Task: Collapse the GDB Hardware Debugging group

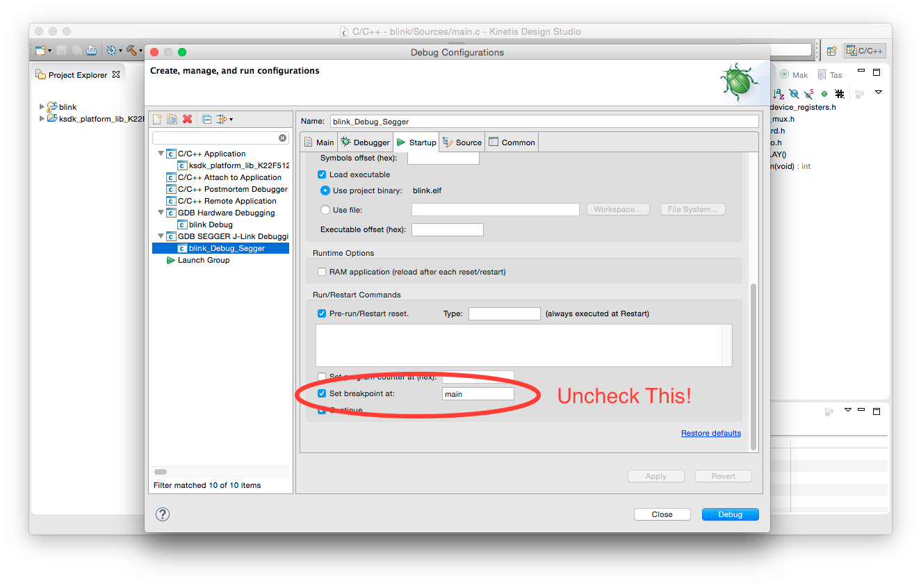Action: (161, 213)
